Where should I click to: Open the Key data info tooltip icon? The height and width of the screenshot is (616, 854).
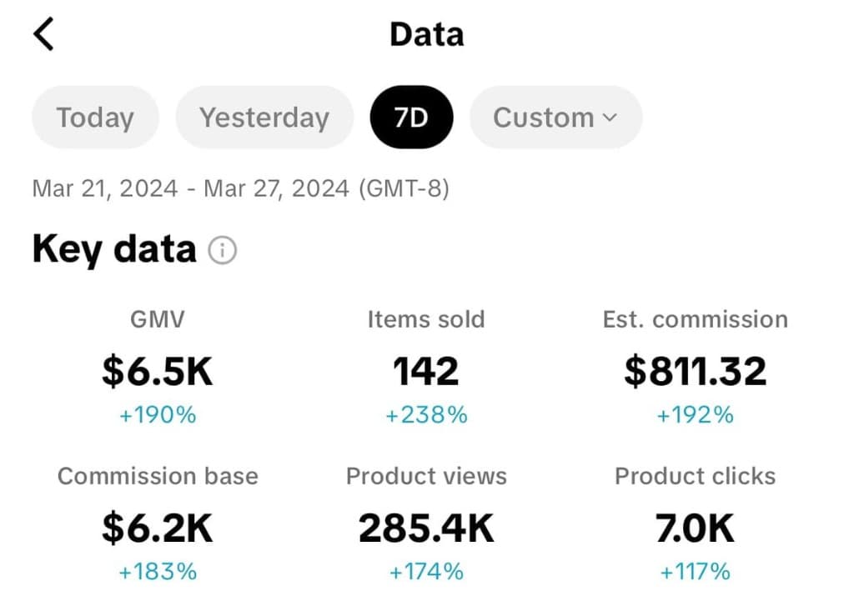(222, 250)
